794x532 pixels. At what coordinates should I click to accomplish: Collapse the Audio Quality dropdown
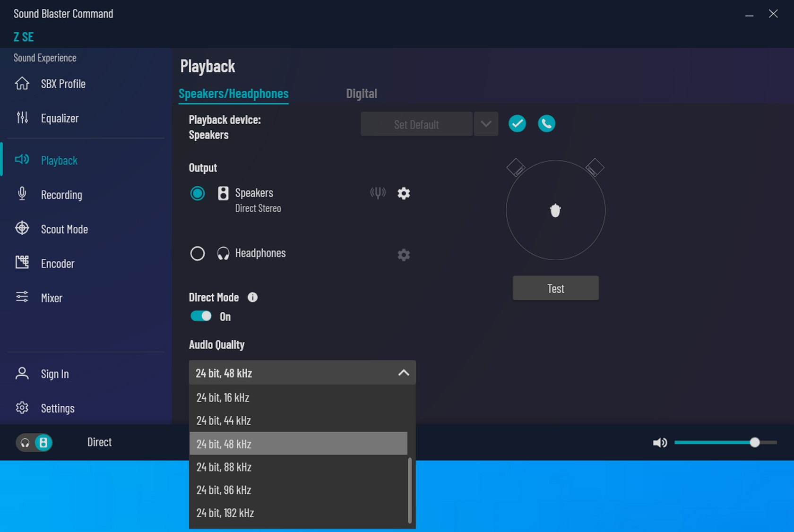click(404, 373)
